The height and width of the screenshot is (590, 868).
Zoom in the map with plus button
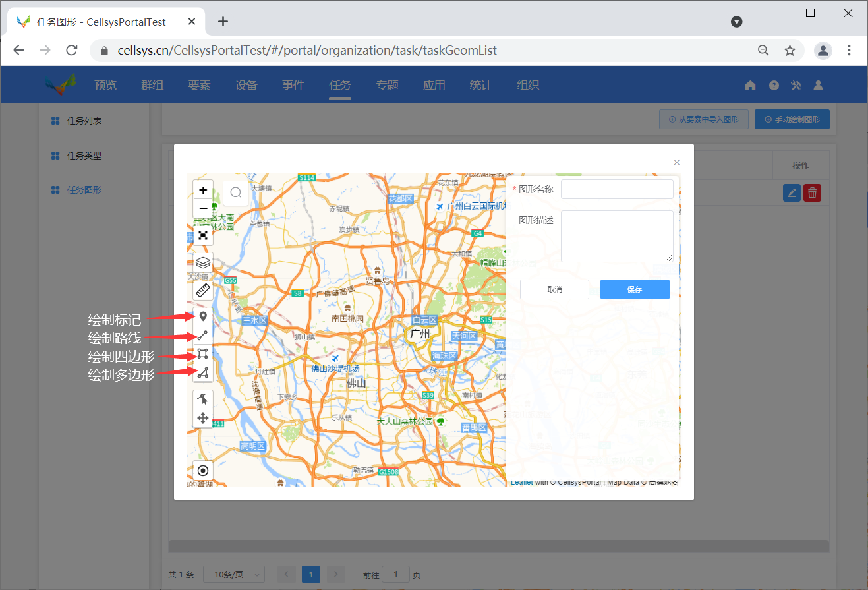[203, 190]
